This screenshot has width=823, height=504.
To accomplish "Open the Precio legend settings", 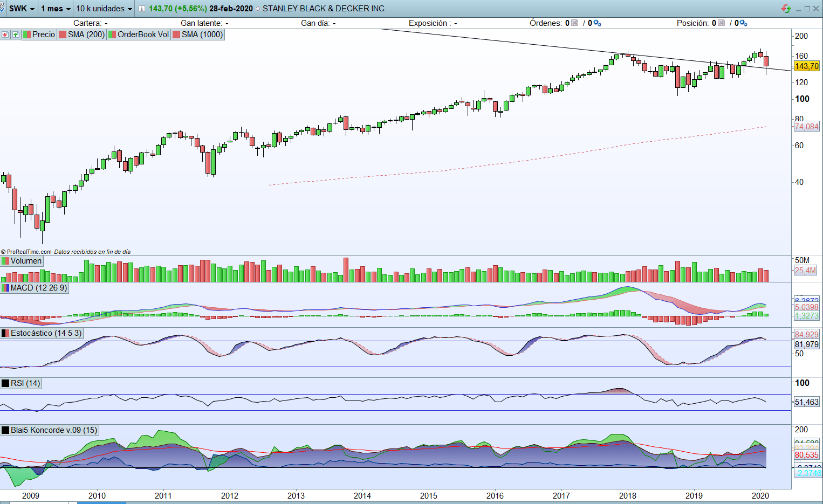I will click(39, 34).
